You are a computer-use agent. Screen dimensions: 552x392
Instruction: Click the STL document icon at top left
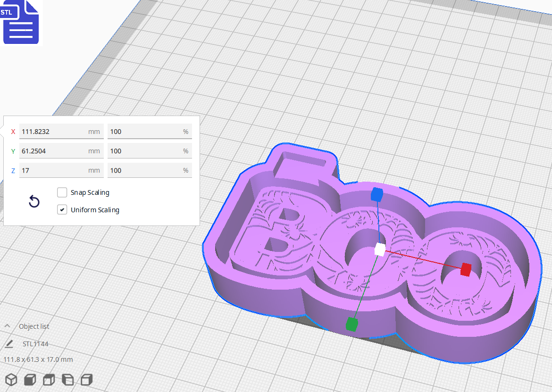coord(21,22)
